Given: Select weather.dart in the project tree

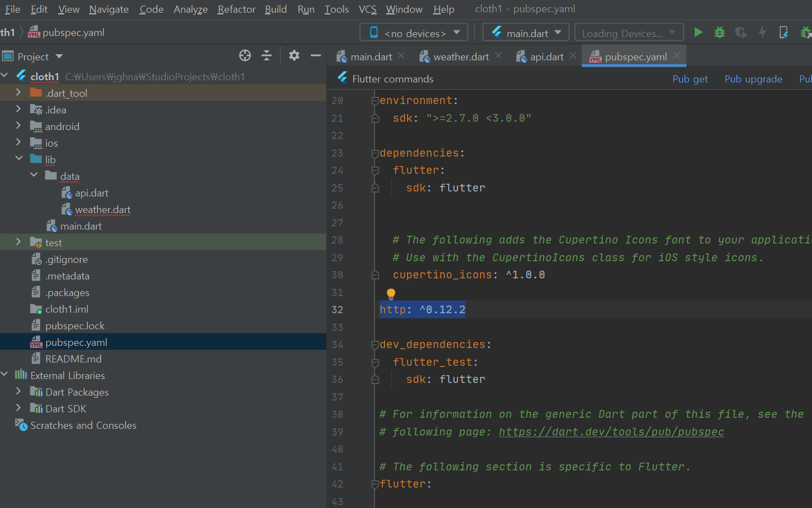Looking at the screenshot, I should coord(102,210).
